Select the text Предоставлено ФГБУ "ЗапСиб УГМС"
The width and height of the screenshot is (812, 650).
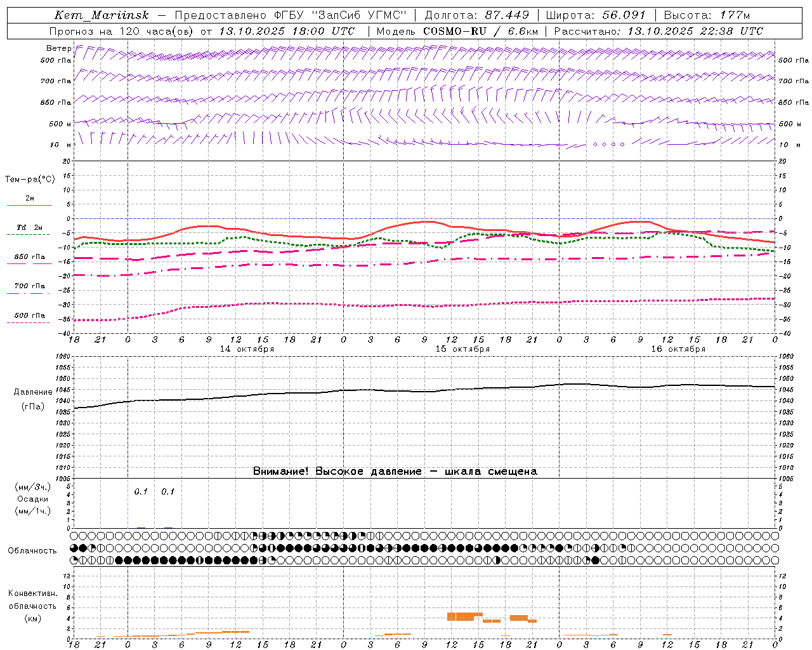coord(290,15)
